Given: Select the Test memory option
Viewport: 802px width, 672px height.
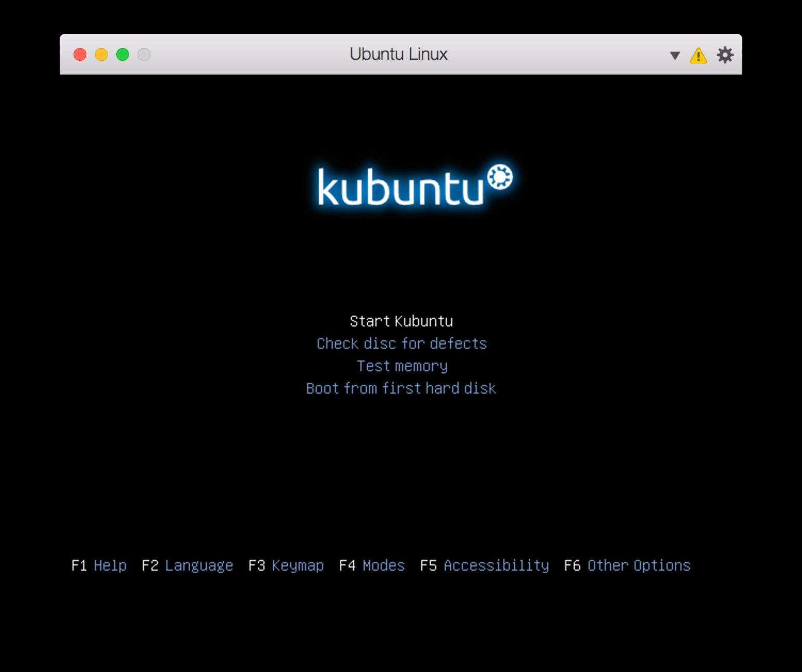Looking at the screenshot, I should click(402, 366).
